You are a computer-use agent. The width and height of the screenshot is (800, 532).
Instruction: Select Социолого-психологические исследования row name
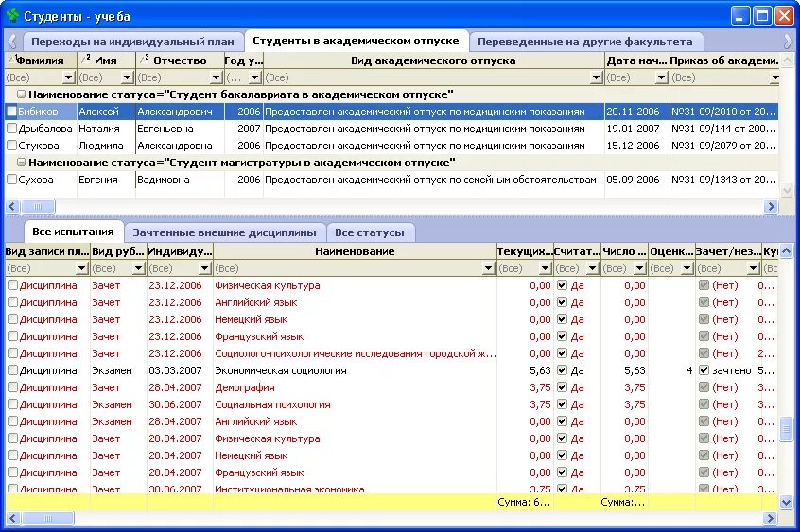tap(356, 353)
